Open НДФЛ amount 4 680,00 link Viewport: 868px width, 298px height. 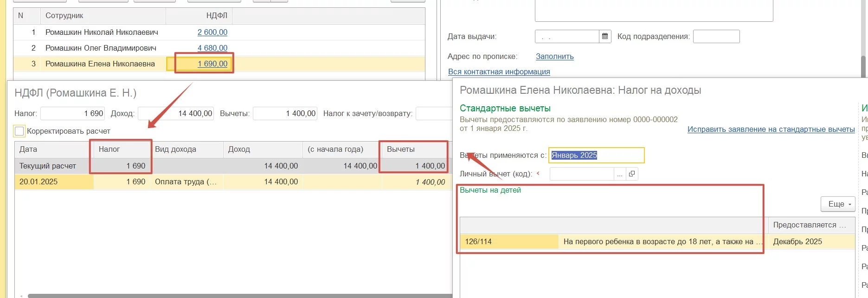[x=212, y=48]
